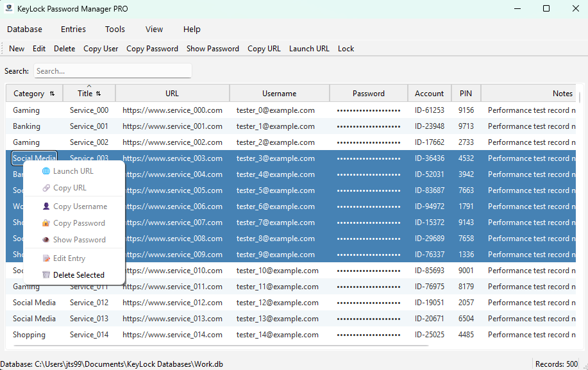This screenshot has height=370, width=588.
Task: Click Shopping category in Service_014 row
Action: (29, 335)
